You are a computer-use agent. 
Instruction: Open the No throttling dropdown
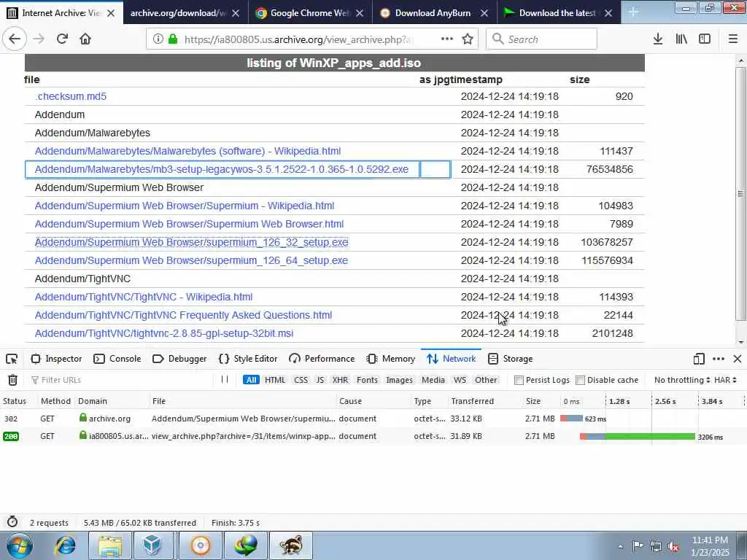pos(682,380)
